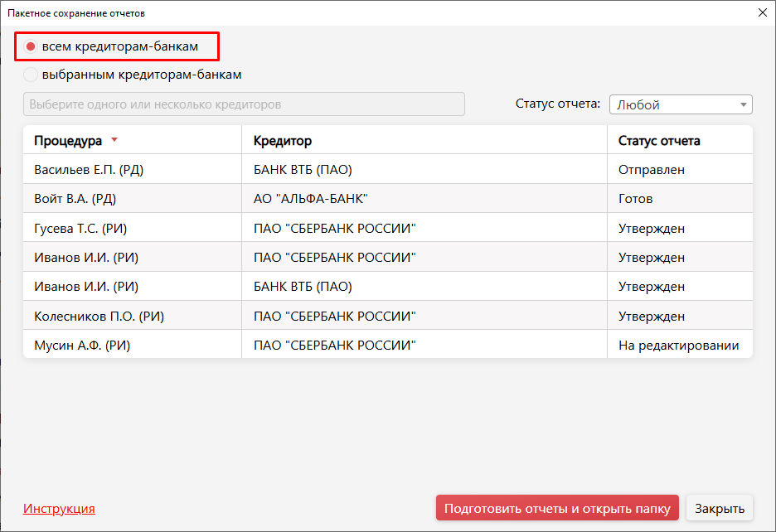776x532 pixels.
Task: Open the 'Инструкция' link
Action: (59, 509)
